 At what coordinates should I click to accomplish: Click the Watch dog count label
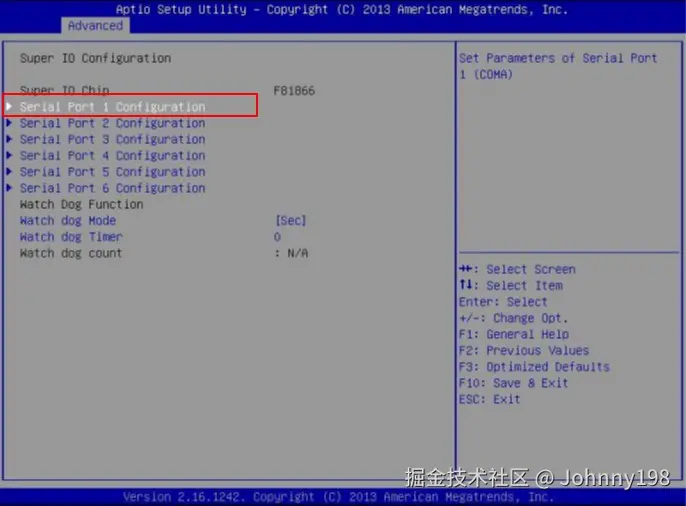point(71,253)
